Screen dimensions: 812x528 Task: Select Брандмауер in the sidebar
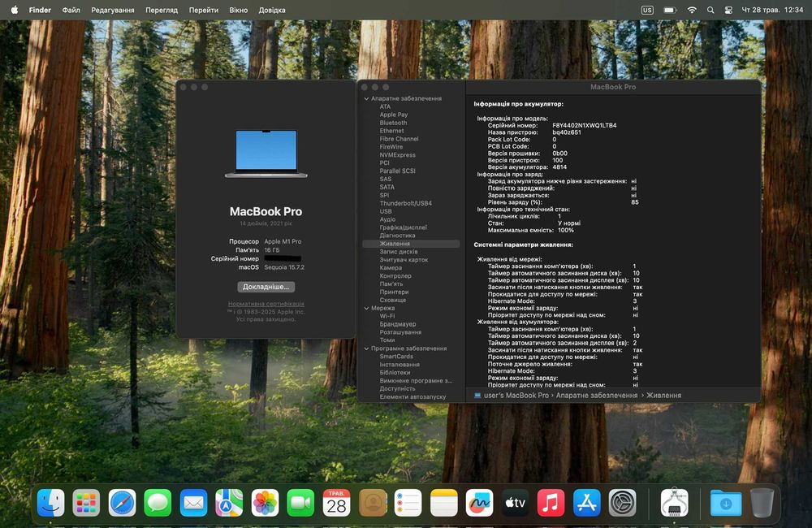(398, 324)
